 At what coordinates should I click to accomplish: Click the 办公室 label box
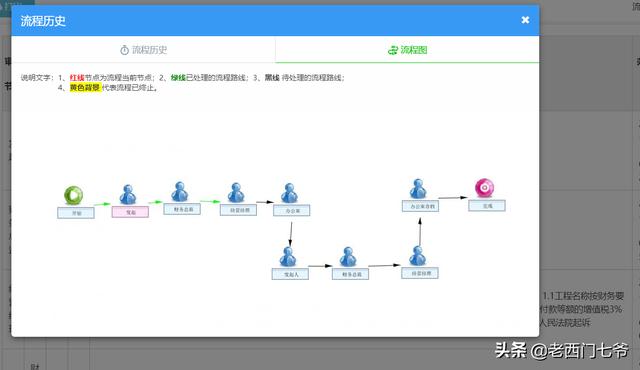pos(291,210)
